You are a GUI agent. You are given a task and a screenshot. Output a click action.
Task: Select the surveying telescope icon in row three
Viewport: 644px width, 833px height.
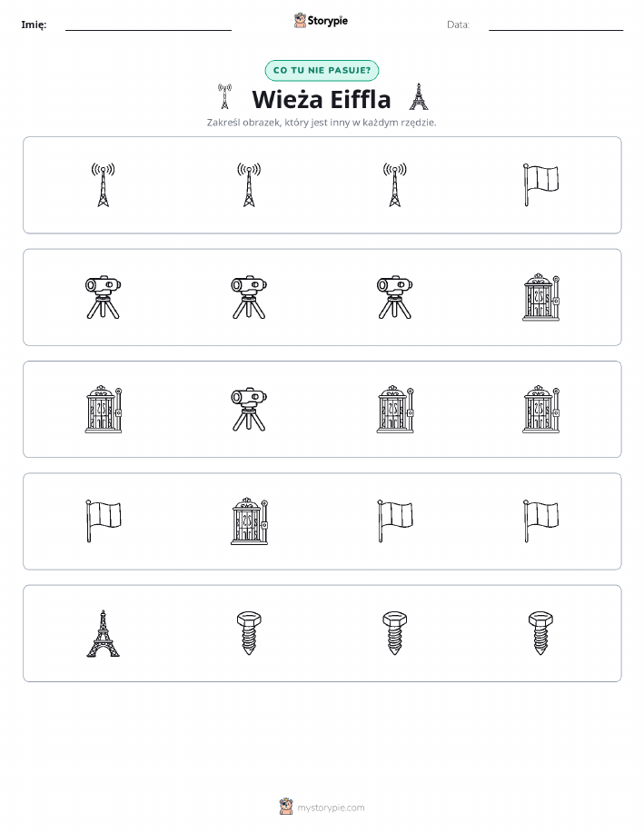tap(249, 409)
